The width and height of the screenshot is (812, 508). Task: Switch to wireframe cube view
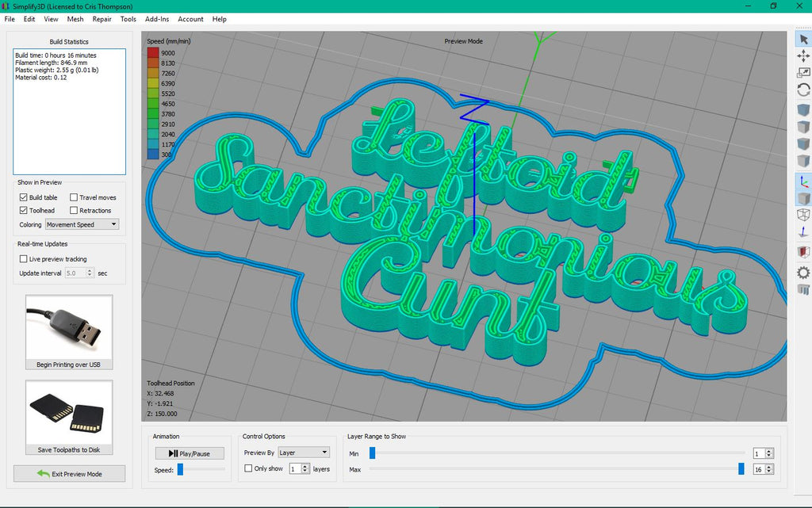(x=802, y=215)
